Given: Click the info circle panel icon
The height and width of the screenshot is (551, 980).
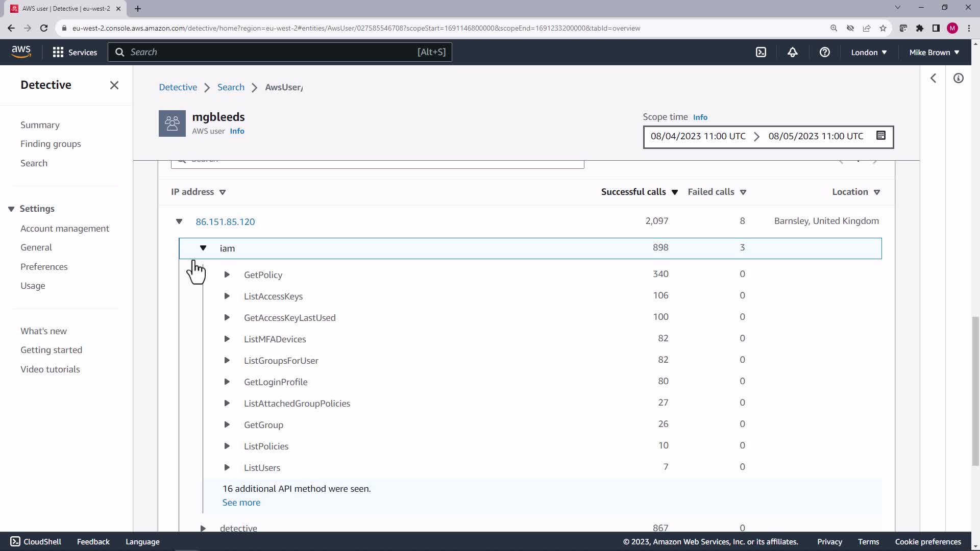Looking at the screenshot, I should click(x=958, y=78).
